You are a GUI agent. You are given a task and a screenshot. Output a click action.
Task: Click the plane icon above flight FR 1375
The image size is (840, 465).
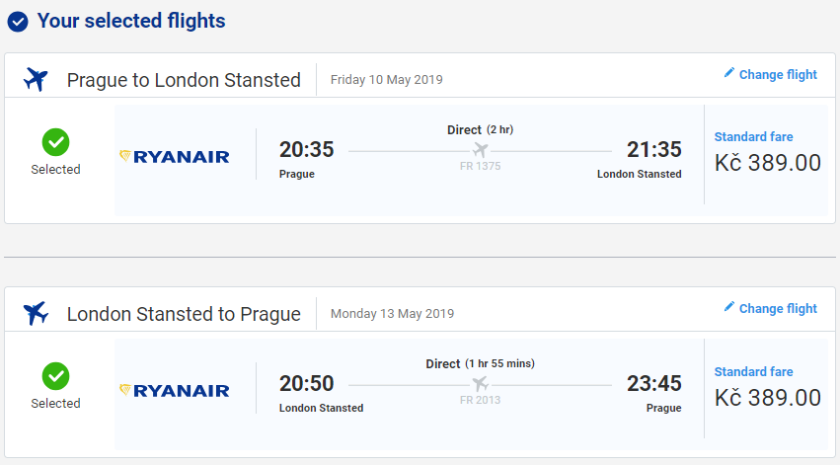(x=480, y=150)
